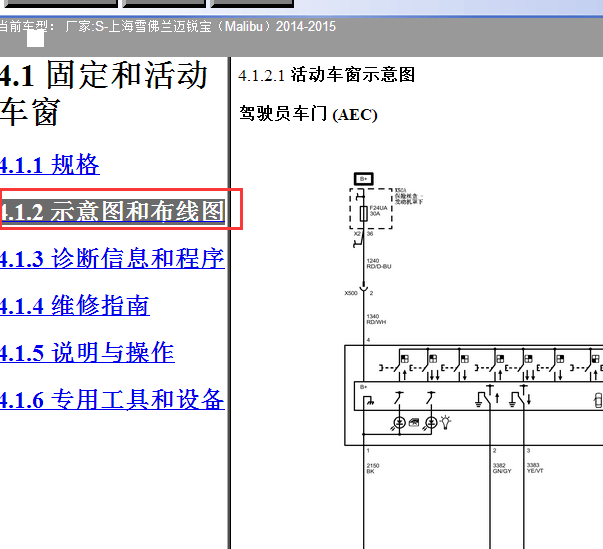Screen dimensions: 603x549
Task: Click the B+ power symbol in diagram
Action: [363, 179]
